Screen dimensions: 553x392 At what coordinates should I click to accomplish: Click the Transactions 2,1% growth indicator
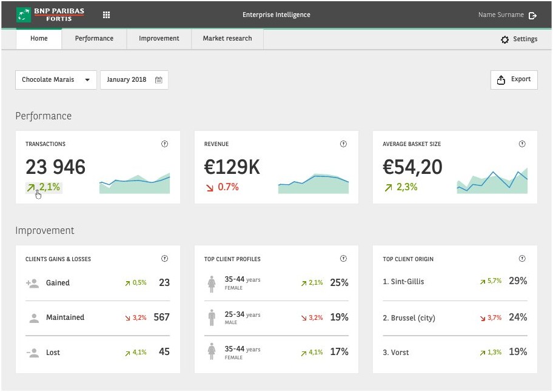[x=44, y=187]
